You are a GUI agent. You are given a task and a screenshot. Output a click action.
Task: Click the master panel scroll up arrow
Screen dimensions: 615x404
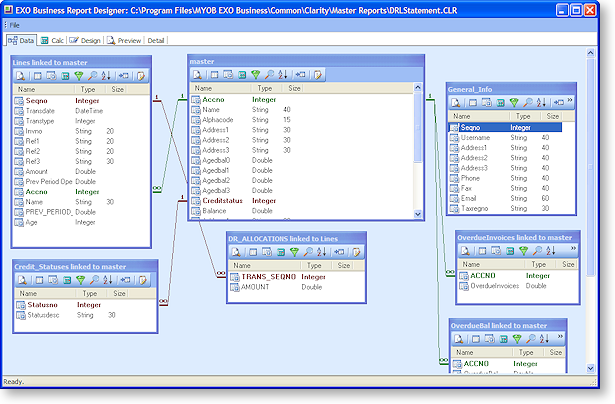(419, 88)
